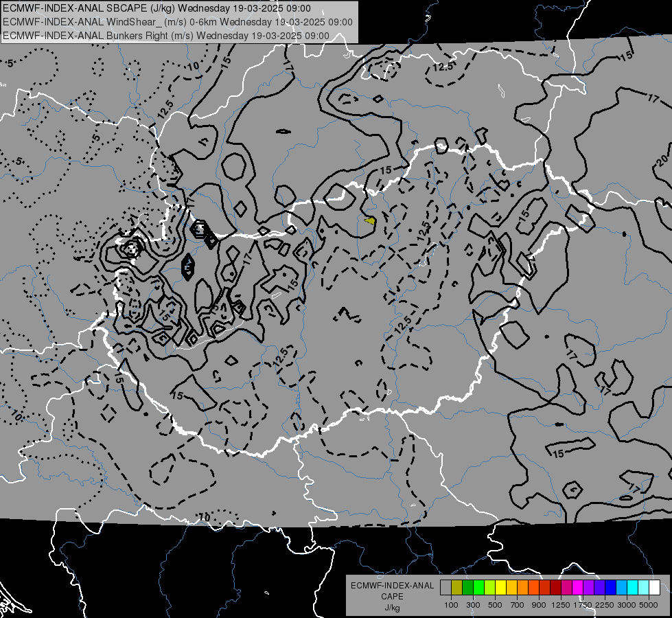Pick the red-orange swatch left of 900 tick
Screen dimensions: 672x618
pyautogui.click(x=533, y=588)
